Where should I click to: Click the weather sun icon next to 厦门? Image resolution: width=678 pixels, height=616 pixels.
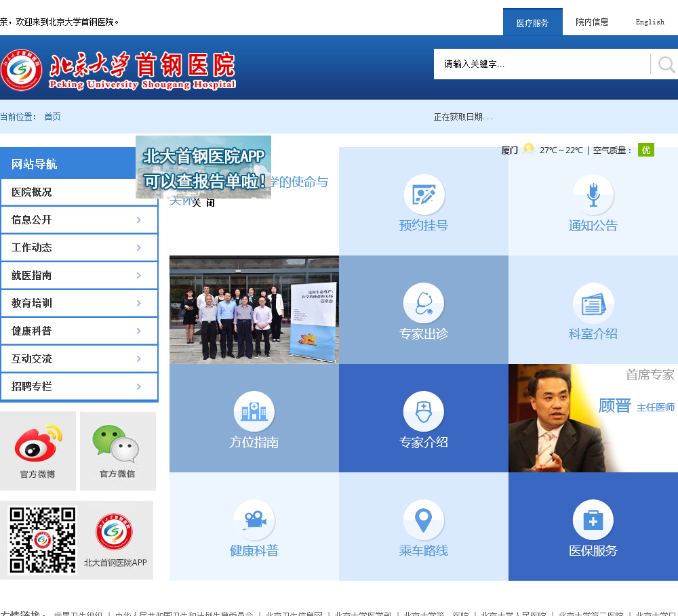click(x=528, y=149)
